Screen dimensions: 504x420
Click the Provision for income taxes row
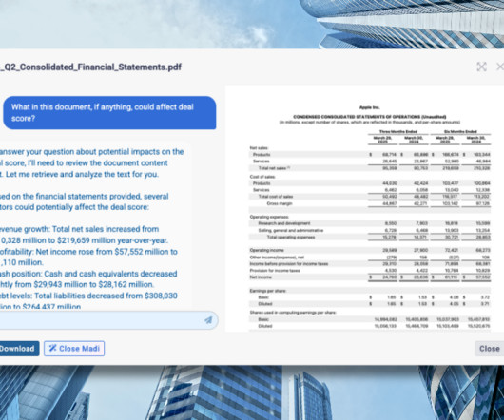[370, 271]
